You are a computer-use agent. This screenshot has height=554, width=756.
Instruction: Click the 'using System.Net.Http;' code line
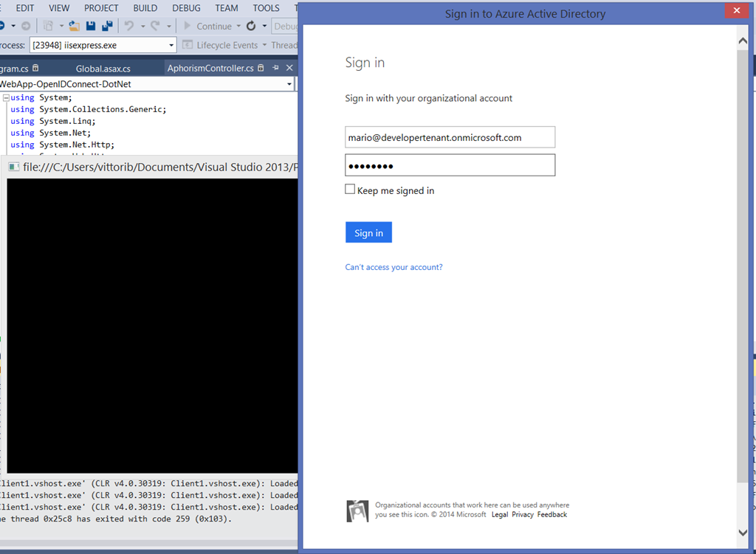62,145
